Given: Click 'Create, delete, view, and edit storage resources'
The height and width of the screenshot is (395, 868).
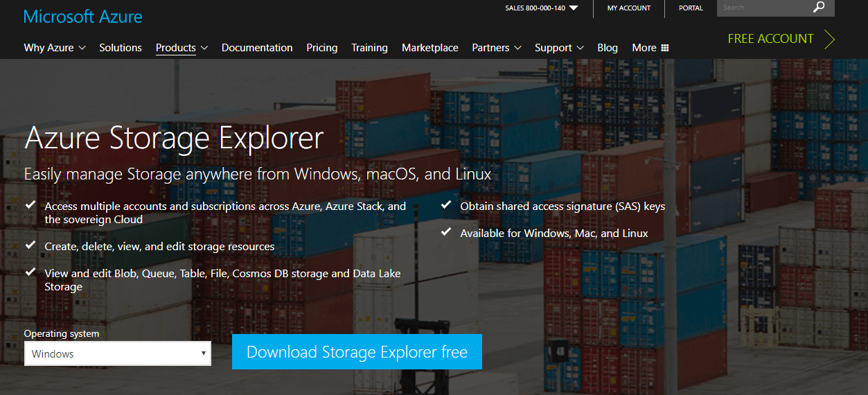Looking at the screenshot, I should coord(159,247).
